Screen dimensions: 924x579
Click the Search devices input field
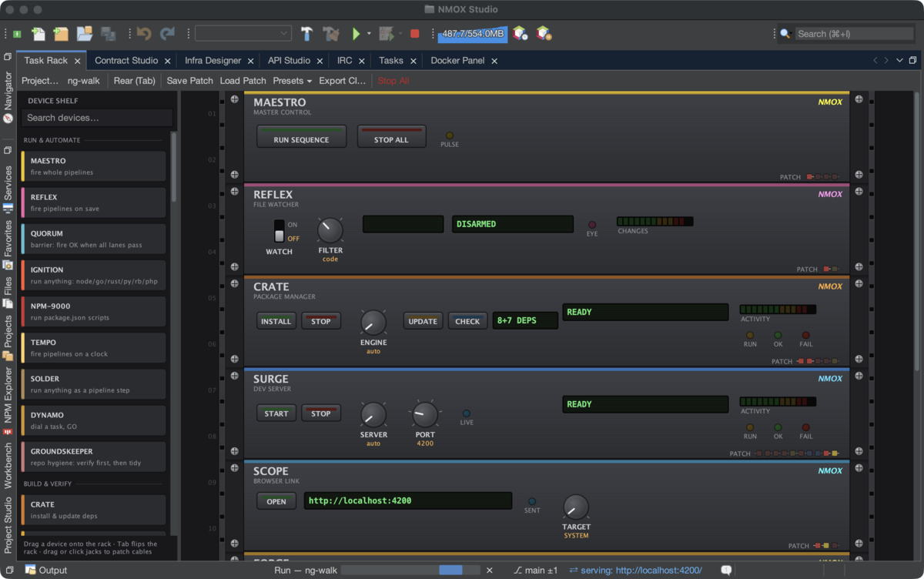97,118
